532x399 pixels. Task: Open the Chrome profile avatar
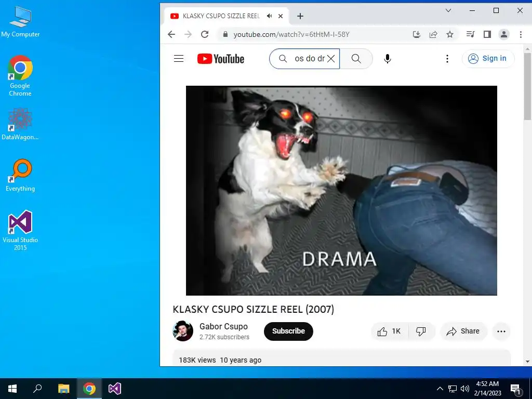coord(504,34)
